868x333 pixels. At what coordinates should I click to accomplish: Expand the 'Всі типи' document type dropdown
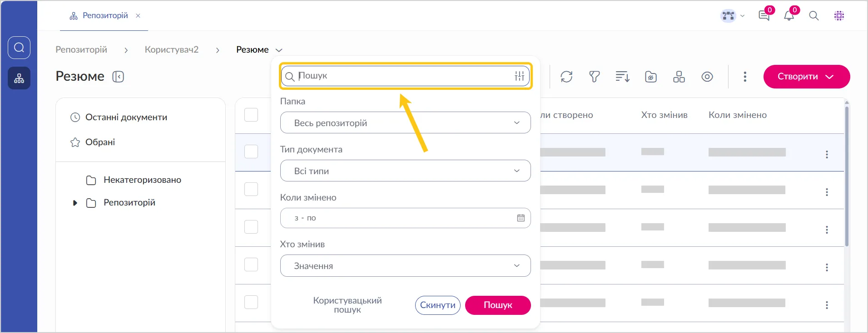click(x=405, y=171)
